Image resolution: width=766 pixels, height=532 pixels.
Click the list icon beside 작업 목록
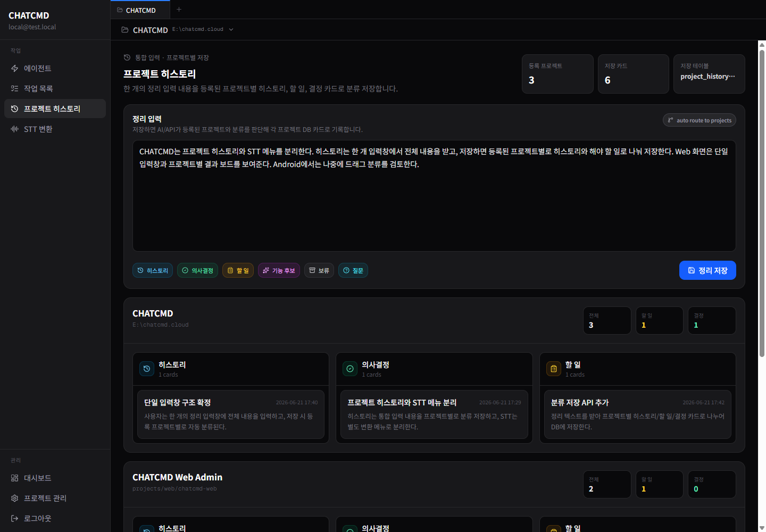tap(14, 88)
